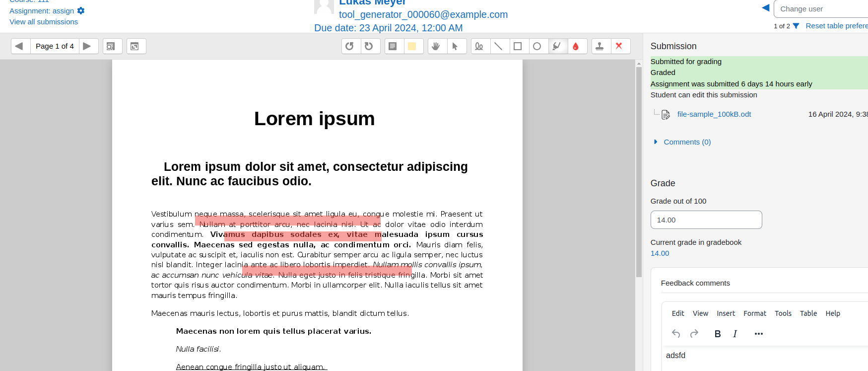Click 'Student can edit this submission' text
868x371 pixels.
[x=704, y=95]
